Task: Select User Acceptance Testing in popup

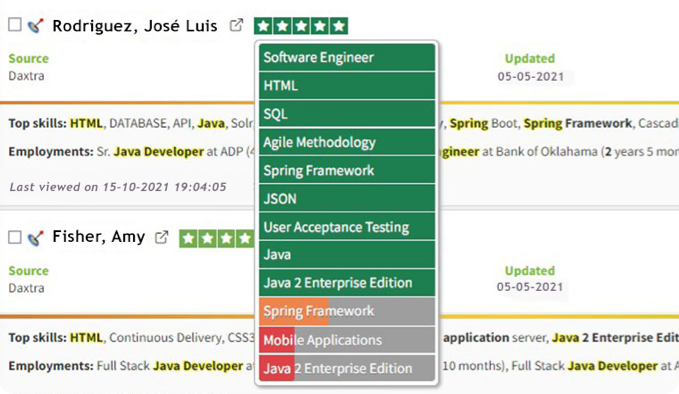Action: tap(347, 226)
